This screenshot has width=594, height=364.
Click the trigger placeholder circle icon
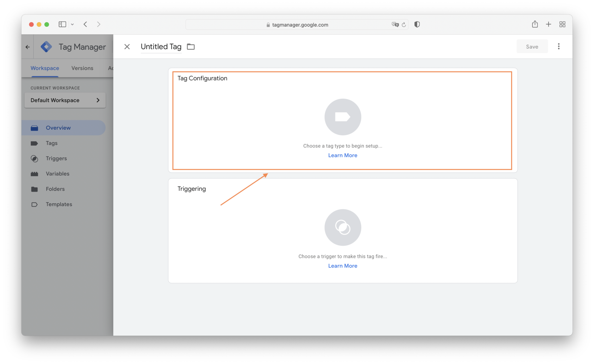342,227
